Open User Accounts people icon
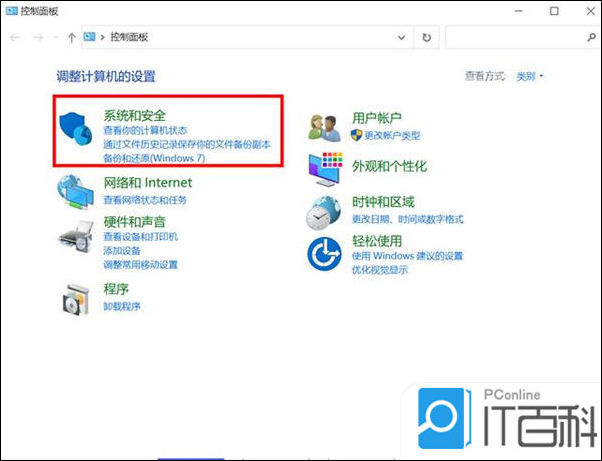Image resolution: width=602 pixels, height=461 pixels. [324, 128]
